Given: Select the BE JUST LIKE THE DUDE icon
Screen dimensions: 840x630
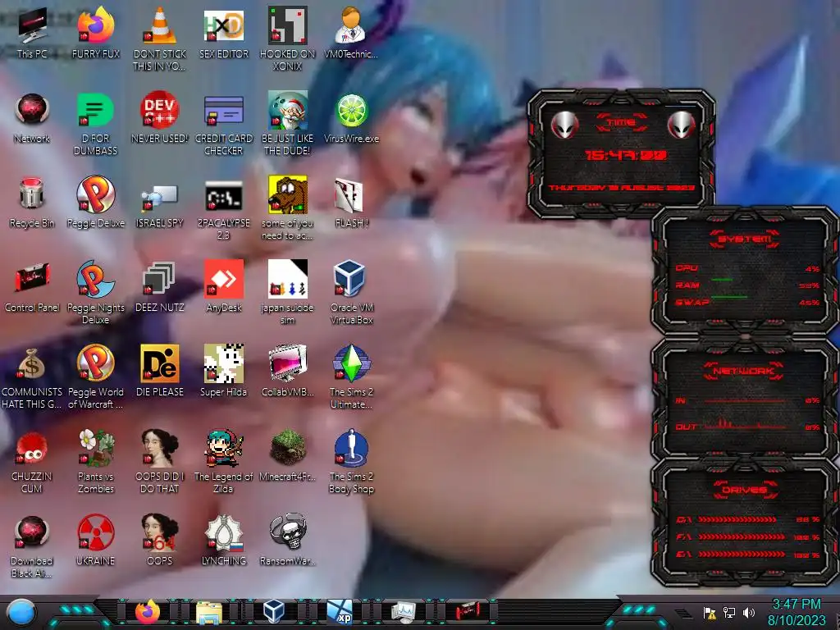Looking at the screenshot, I should [x=288, y=123].
